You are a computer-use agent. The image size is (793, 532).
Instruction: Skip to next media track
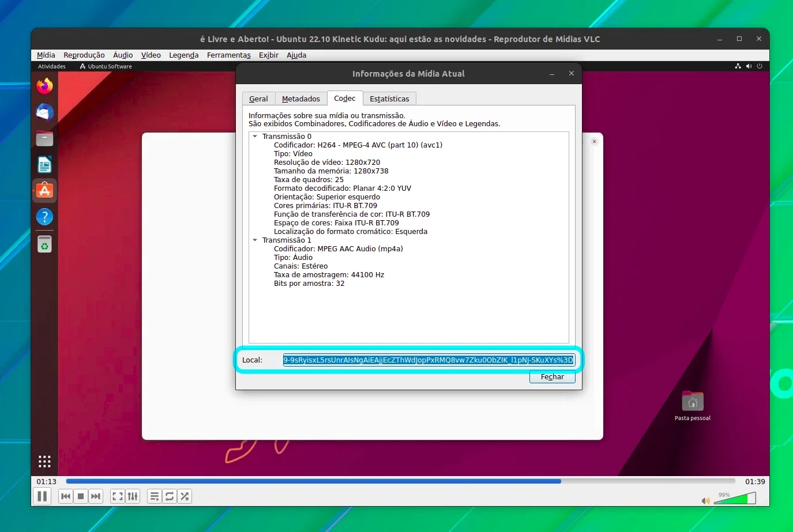tap(96, 496)
